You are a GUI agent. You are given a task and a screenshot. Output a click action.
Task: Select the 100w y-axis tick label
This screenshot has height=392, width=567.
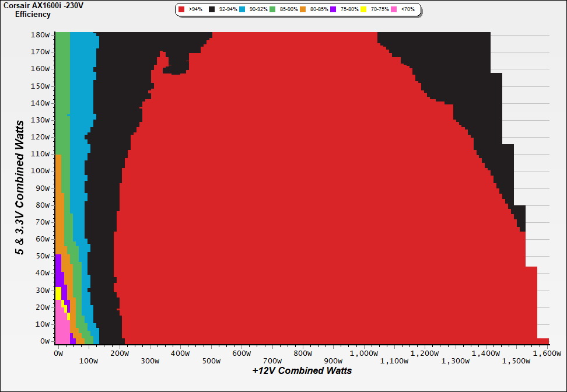(x=40, y=171)
